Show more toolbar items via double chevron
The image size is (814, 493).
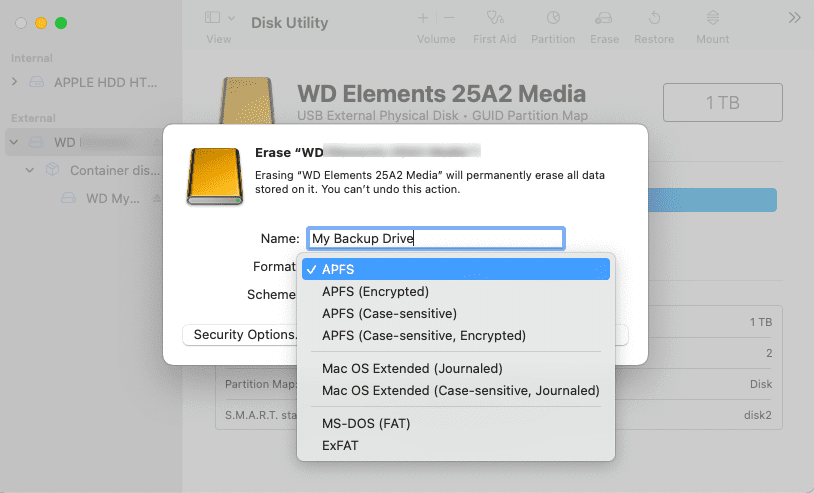pos(794,18)
